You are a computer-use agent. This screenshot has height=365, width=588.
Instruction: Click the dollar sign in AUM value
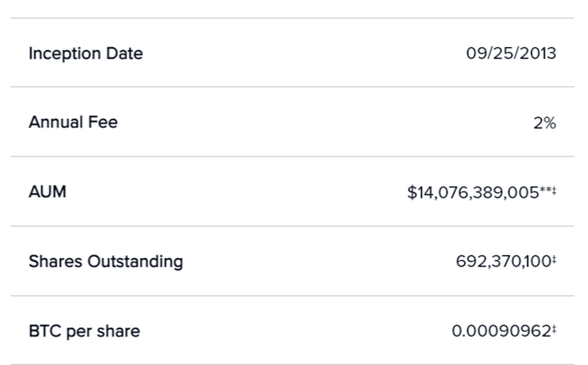click(411, 193)
